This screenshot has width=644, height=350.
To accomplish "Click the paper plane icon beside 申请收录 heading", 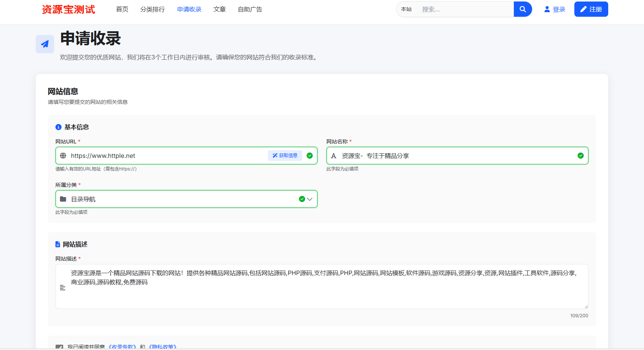I will point(45,44).
